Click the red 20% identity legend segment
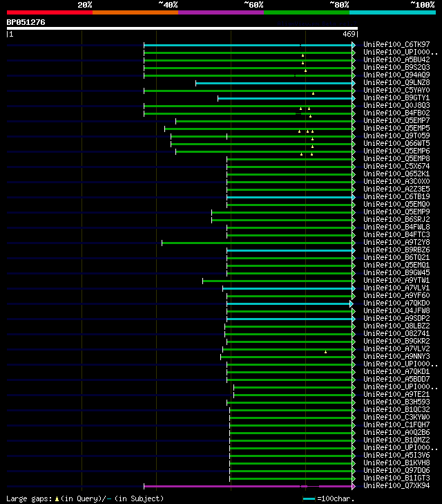This screenshot has width=442, height=504. pos(50,12)
